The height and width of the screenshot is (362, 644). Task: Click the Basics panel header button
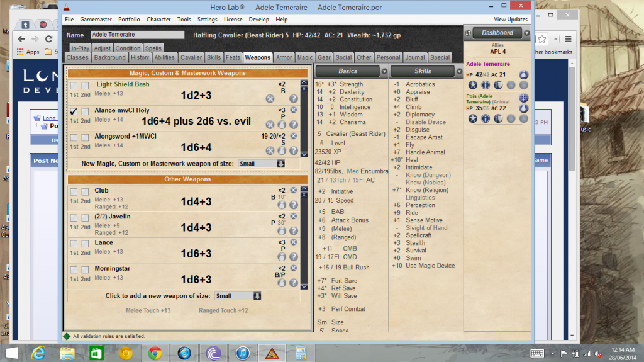347,71
